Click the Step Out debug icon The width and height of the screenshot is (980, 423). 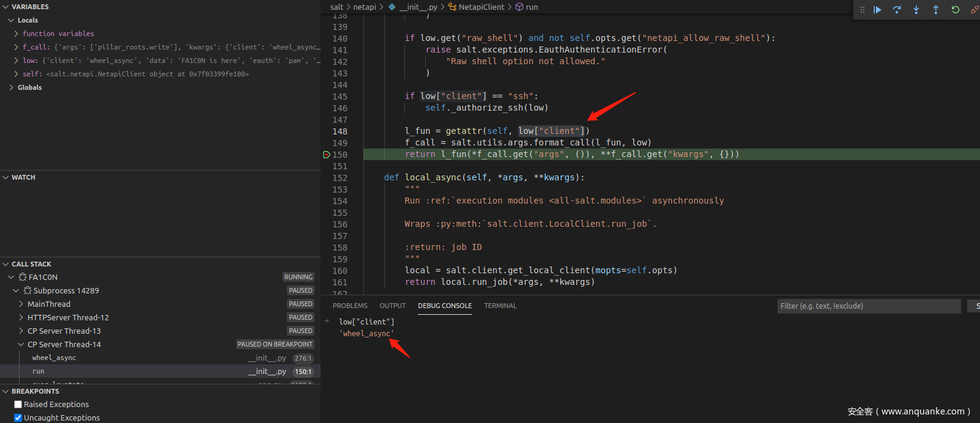[x=936, y=10]
